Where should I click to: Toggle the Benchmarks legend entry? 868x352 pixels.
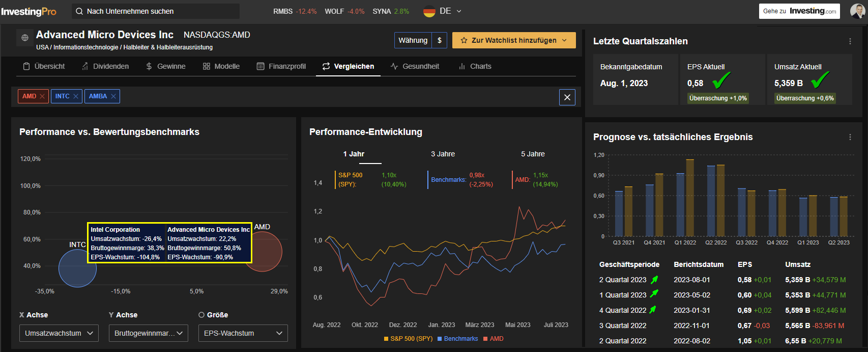(x=457, y=339)
